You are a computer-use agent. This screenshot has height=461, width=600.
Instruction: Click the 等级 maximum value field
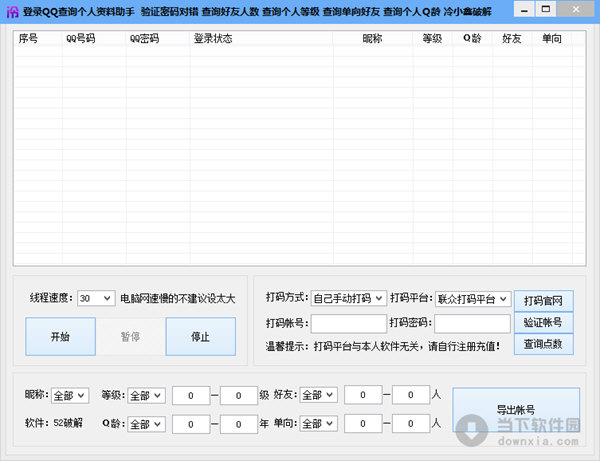click(x=239, y=396)
